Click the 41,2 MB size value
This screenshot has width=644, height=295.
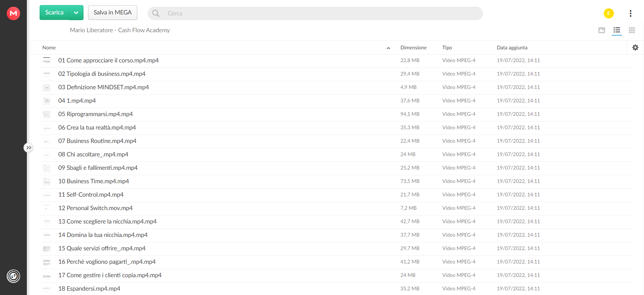pyautogui.click(x=410, y=262)
